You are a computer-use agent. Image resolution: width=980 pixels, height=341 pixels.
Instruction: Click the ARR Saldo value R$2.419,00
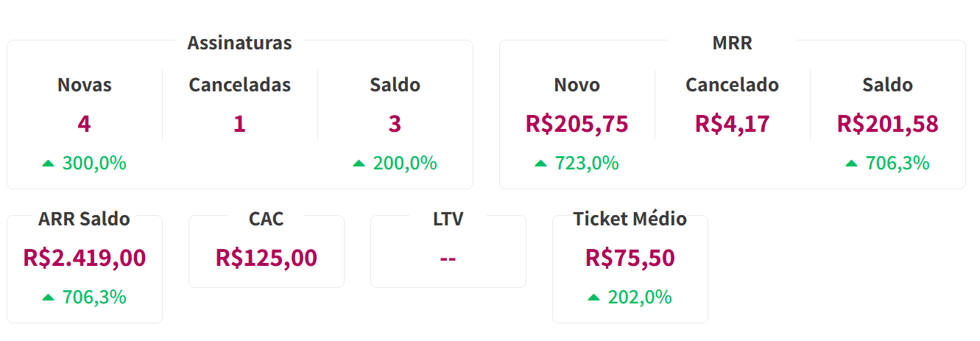click(x=85, y=258)
